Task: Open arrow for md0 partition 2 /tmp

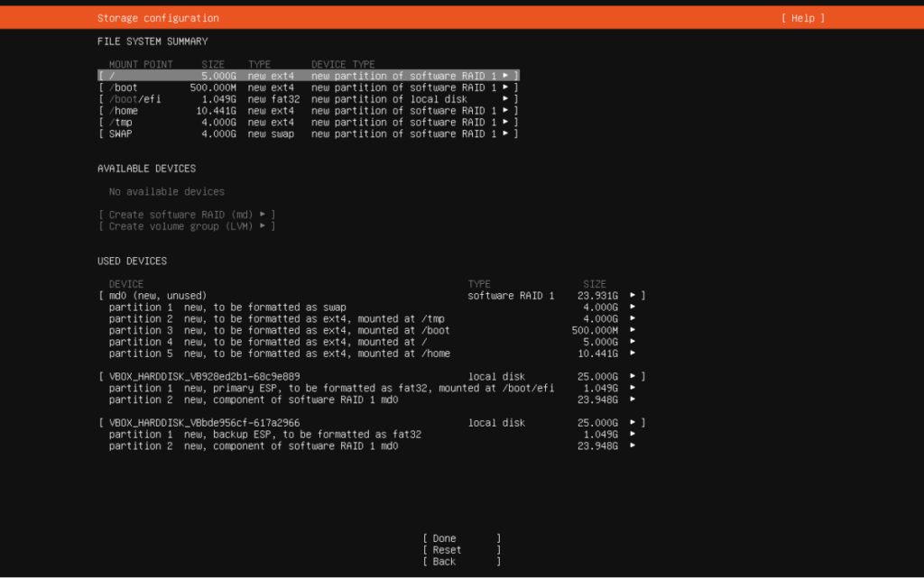Action: [633, 318]
